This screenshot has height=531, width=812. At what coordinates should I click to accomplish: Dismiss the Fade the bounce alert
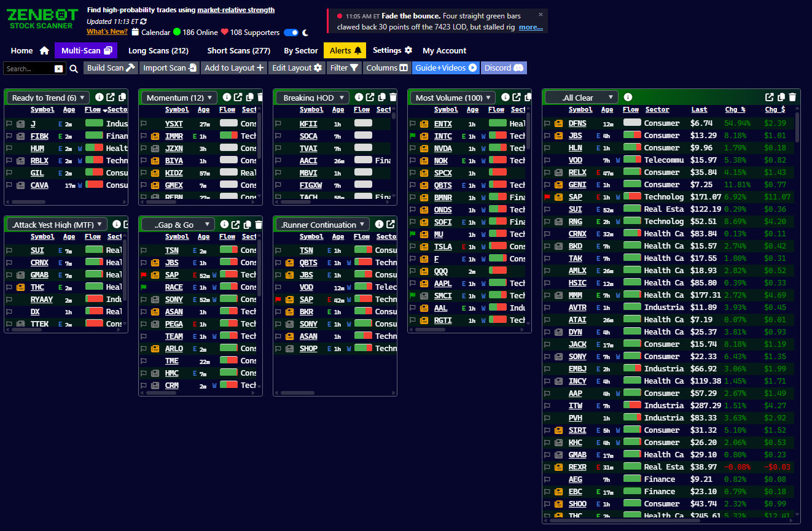point(541,14)
